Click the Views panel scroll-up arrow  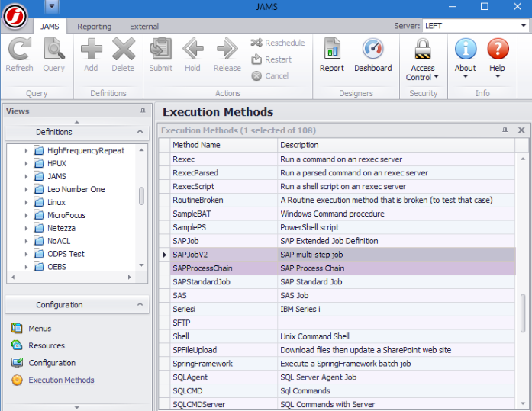(x=77, y=122)
